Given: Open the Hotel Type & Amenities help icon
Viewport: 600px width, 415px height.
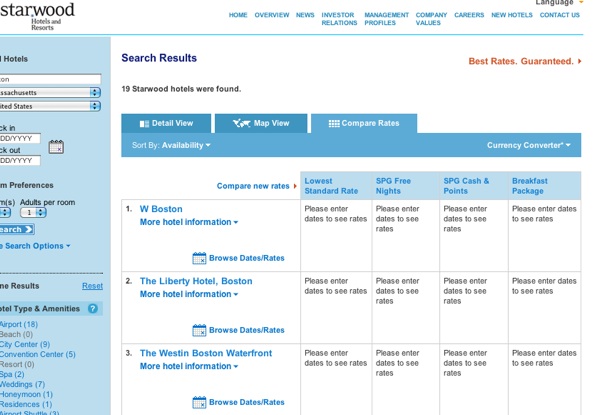Looking at the screenshot, I should (x=93, y=309).
